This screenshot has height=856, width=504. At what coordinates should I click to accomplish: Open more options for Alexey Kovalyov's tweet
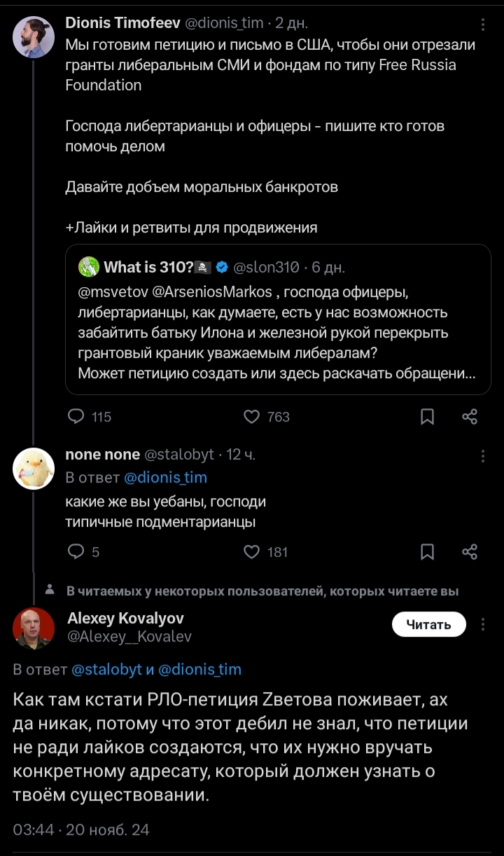(x=483, y=625)
